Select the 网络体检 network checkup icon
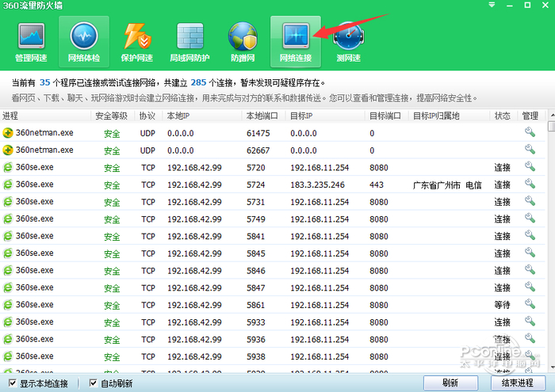555x392 pixels. [84, 41]
